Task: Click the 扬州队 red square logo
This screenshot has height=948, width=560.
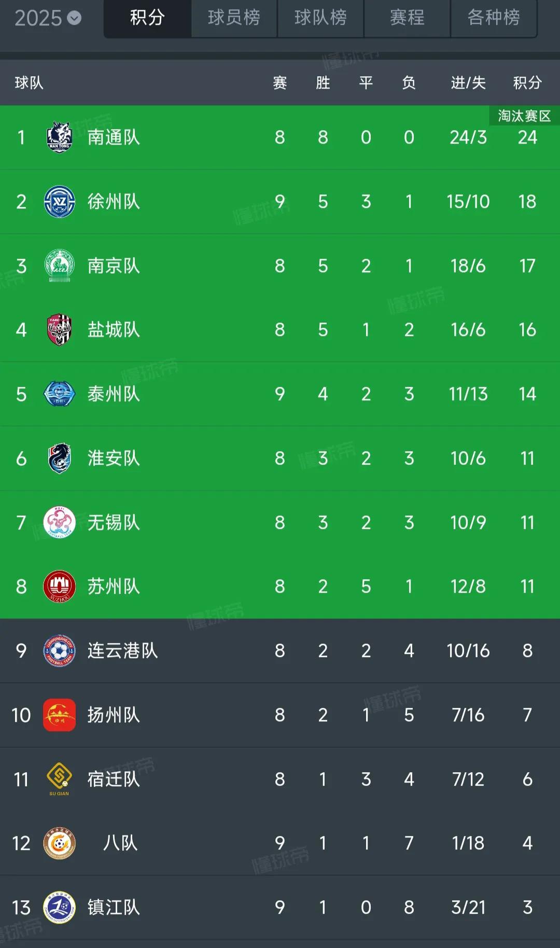Action: pos(59,715)
